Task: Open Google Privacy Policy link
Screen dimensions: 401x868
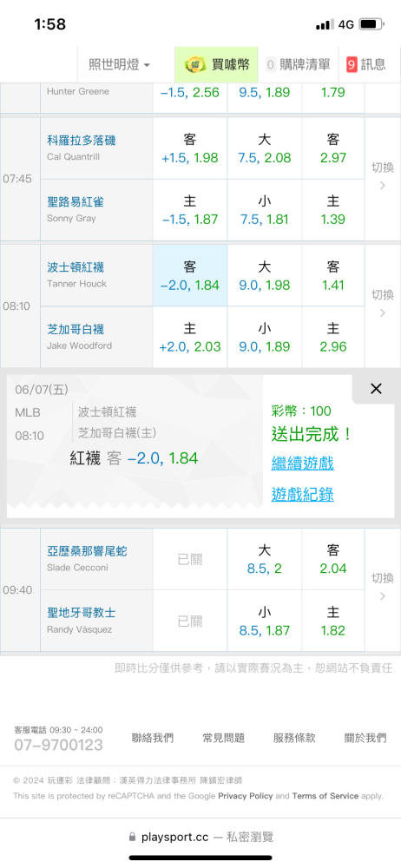Action: [x=246, y=796]
